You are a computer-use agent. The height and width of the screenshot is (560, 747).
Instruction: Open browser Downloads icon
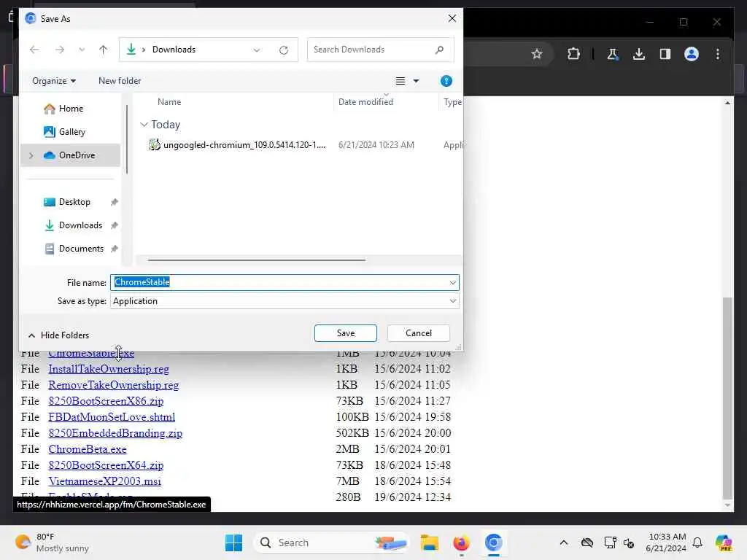639,54
